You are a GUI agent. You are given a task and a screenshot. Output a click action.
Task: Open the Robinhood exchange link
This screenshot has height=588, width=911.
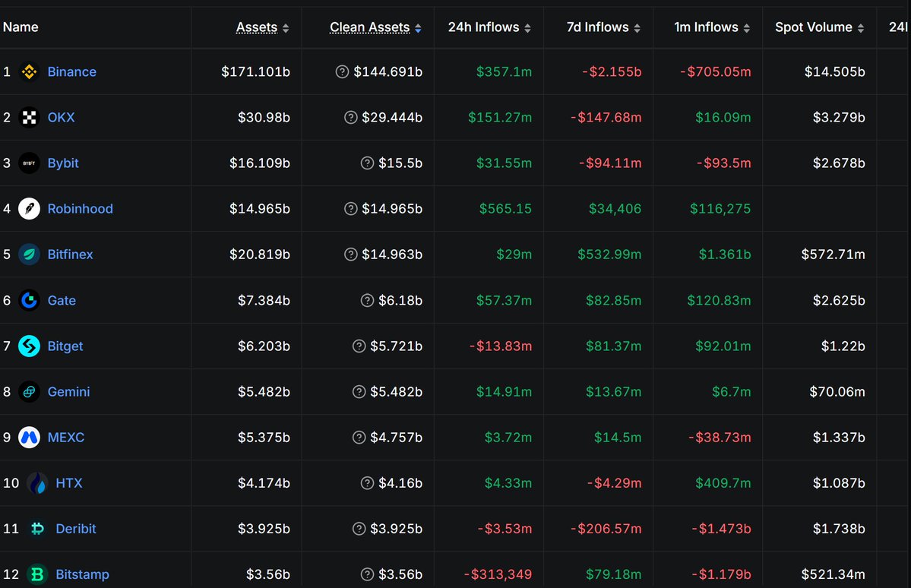(x=81, y=209)
